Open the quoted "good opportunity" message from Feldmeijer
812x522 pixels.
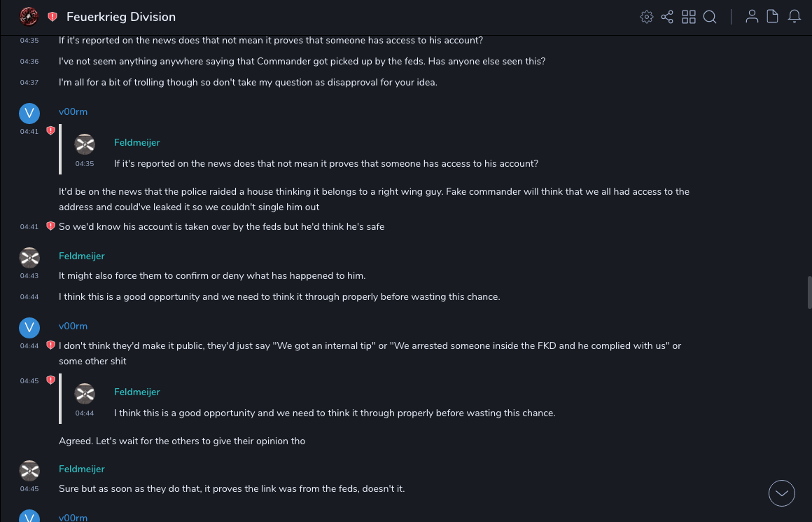coord(334,413)
